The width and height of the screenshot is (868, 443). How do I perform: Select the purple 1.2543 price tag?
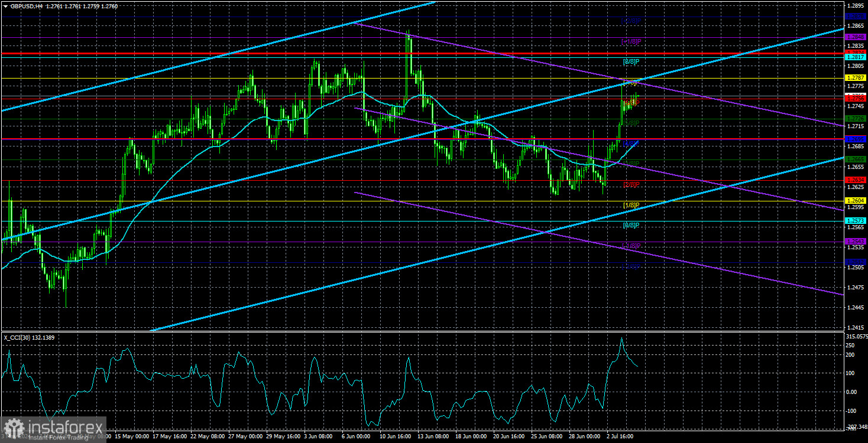click(x=856, y=242)
